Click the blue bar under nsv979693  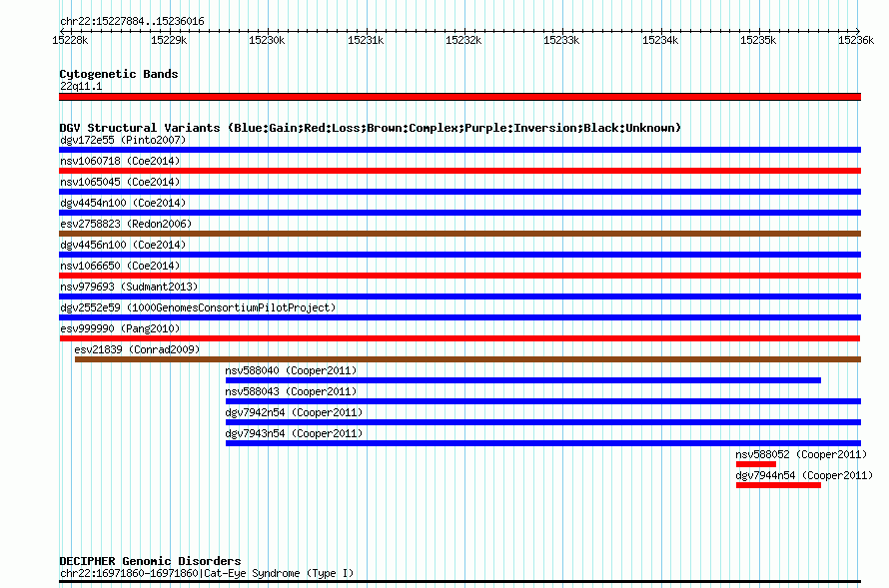(x=459, y=296)
